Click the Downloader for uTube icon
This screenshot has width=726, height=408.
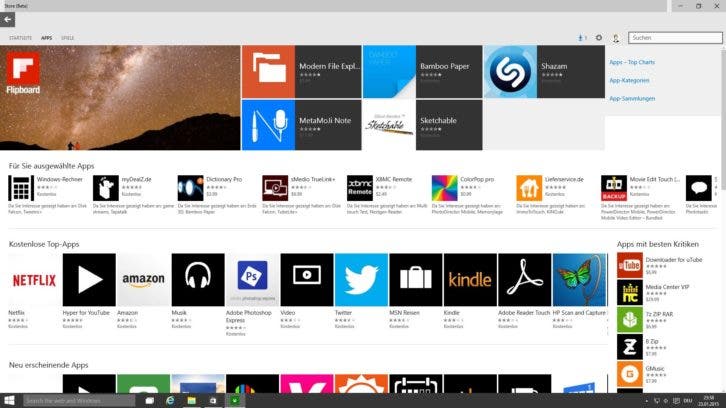click(630, 265)
